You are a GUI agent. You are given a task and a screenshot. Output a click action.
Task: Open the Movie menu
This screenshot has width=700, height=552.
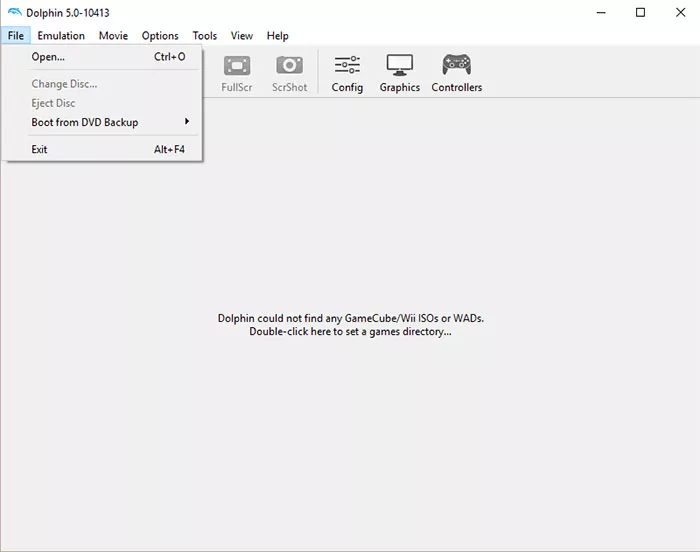pos(113,35)
